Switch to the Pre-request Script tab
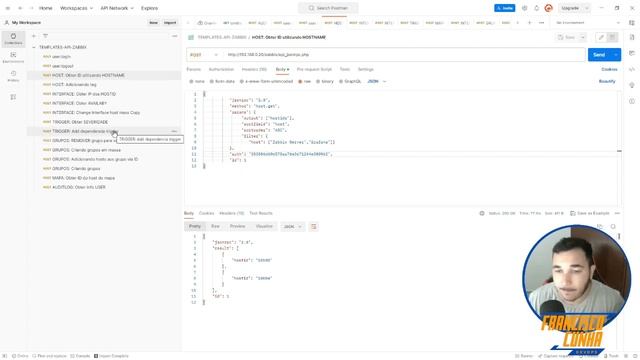640x360 pixels. pyautogui.click(x=314, y=69)
